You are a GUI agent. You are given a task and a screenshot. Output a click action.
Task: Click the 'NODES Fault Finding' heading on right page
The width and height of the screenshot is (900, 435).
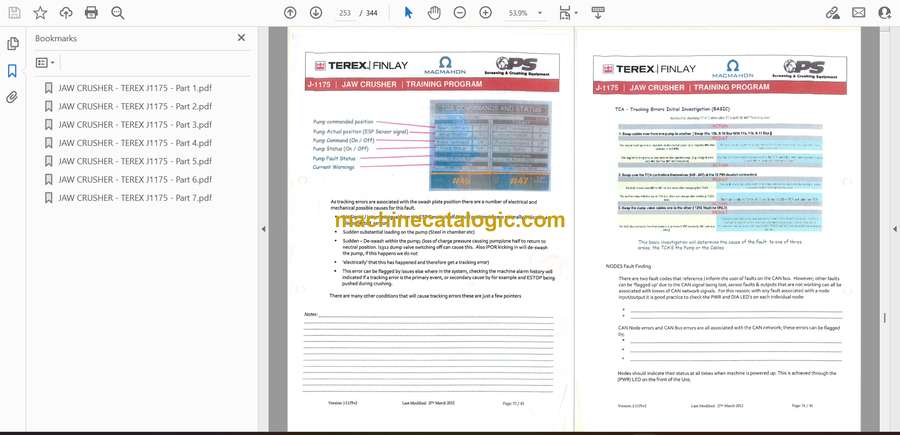[628, 266]
